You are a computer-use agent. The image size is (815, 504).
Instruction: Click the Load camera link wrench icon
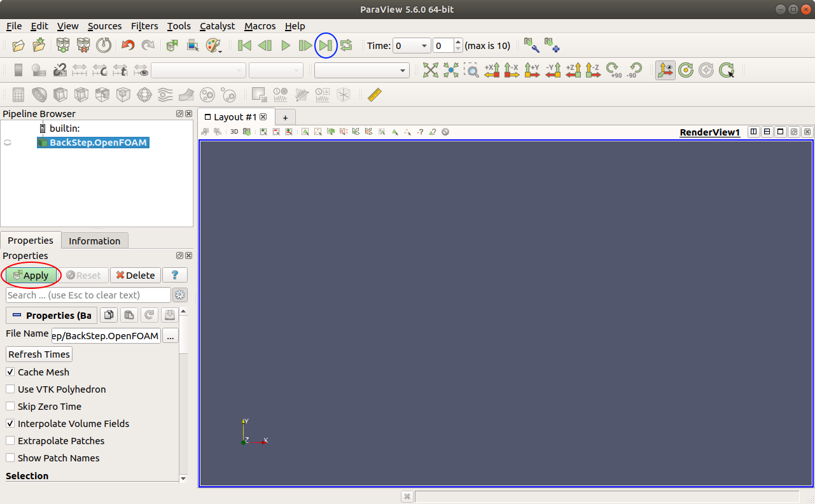click(x=531, y=45)
